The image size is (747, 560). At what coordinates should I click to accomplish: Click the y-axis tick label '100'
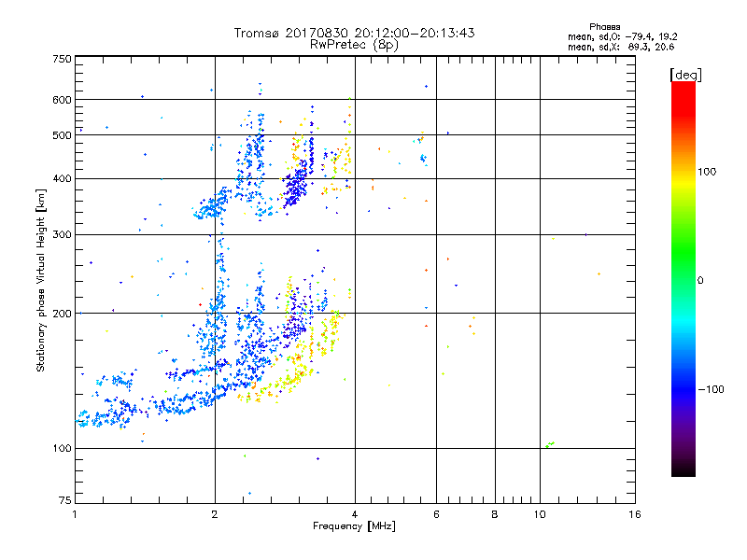pyautogui.click(x=63, y=449)
